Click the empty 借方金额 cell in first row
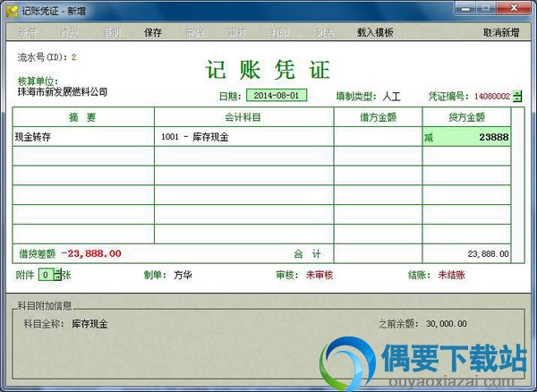 click(x=378, y=137)
